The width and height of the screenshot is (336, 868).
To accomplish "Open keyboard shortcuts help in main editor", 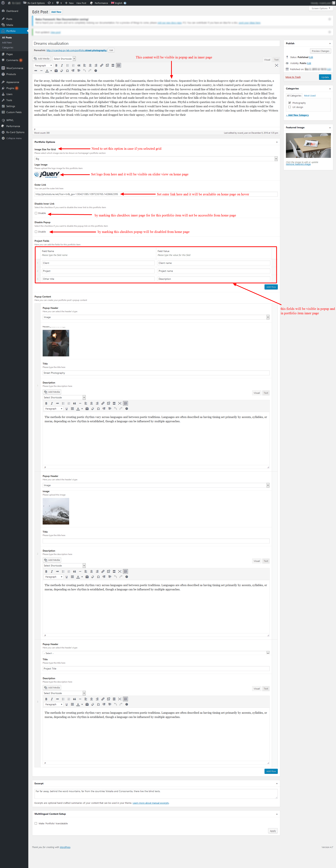I will tap(96, 71).
